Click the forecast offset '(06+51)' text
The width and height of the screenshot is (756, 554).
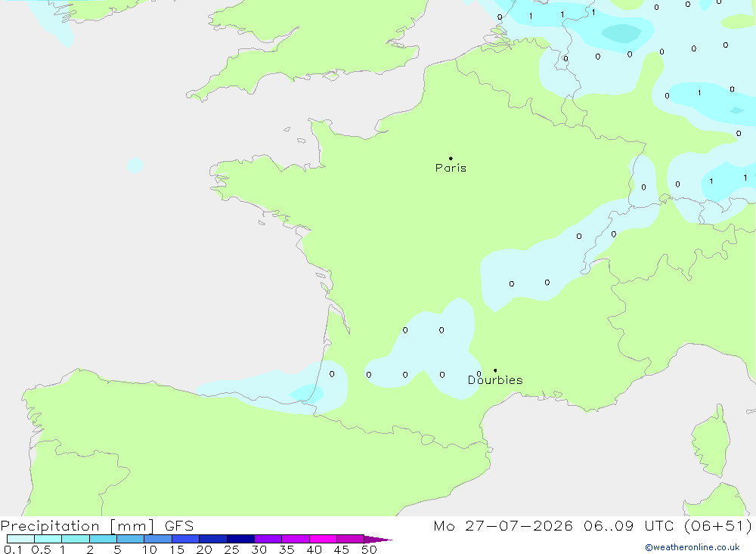pyautogui.click(x=717, y=526)
